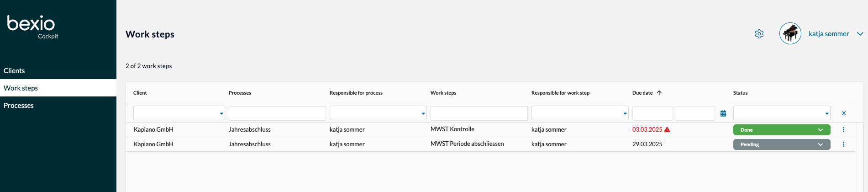Image resolution: width=868 pixels, height=192 pixels.
Task: Open actions menu for MWST Periode abschliessen row
Action: coord(843,144)
